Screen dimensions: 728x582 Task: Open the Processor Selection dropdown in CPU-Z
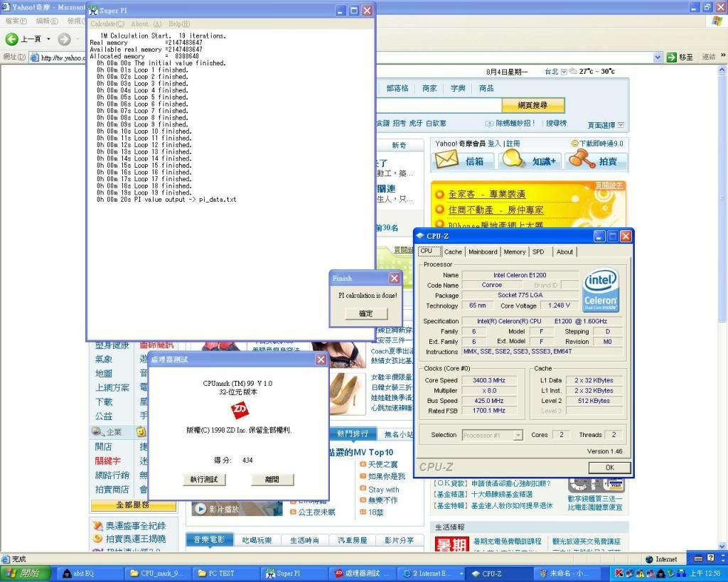coord(518,435)
